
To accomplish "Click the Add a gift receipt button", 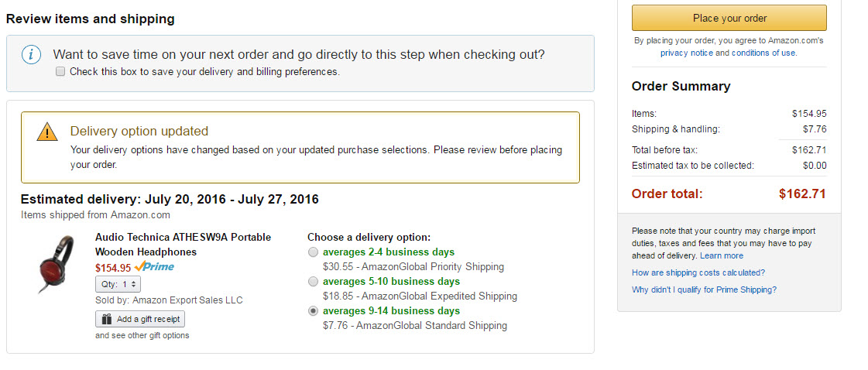I will click(140, 319).
